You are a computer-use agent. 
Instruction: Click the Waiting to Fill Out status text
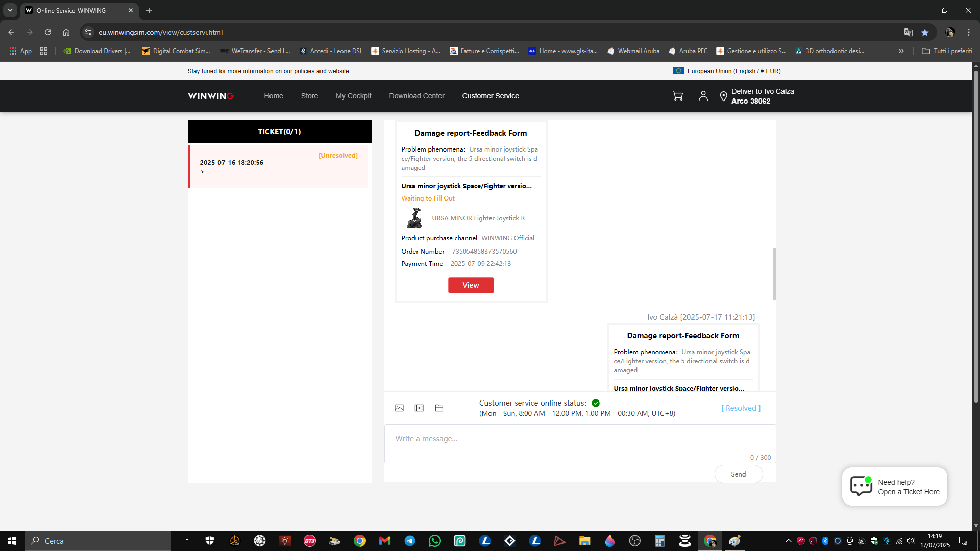click(428, 198)
